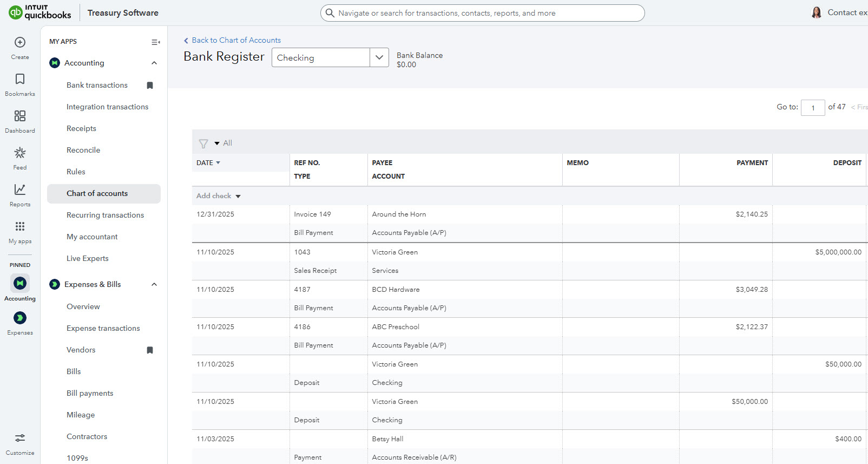Open the Customize sliders icon

click(x=20, y=438)
